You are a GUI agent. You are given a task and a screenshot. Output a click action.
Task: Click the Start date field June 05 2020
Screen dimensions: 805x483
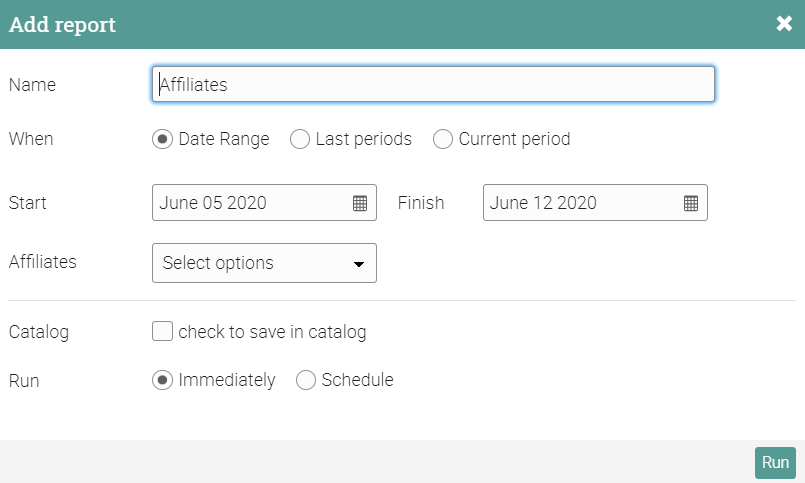pyautogui.click(x=250, y=203)
